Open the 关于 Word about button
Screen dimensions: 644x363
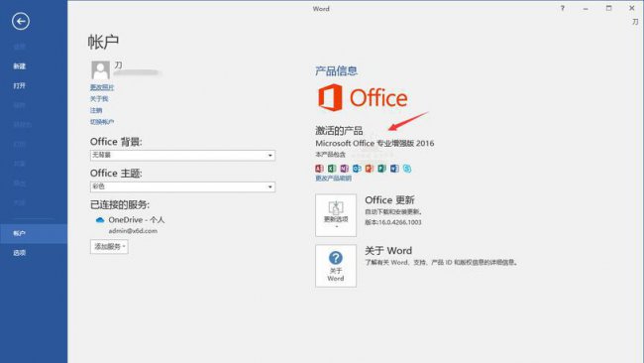coord(336,266)
